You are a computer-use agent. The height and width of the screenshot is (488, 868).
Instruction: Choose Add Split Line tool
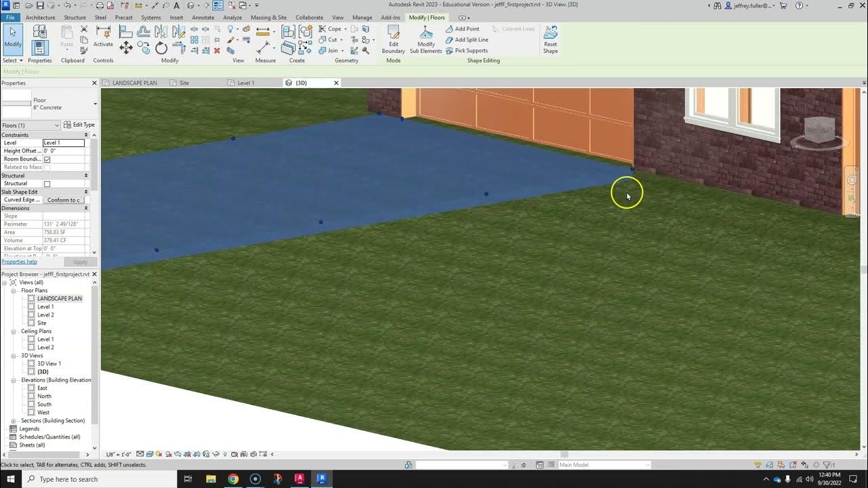pos(467,40)
